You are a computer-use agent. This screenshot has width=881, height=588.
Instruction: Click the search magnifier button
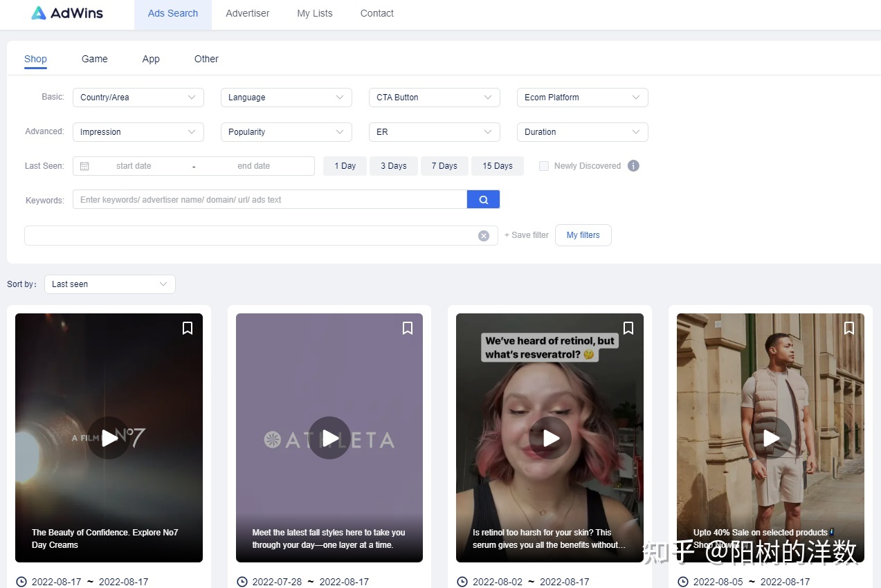pos(484,200)
